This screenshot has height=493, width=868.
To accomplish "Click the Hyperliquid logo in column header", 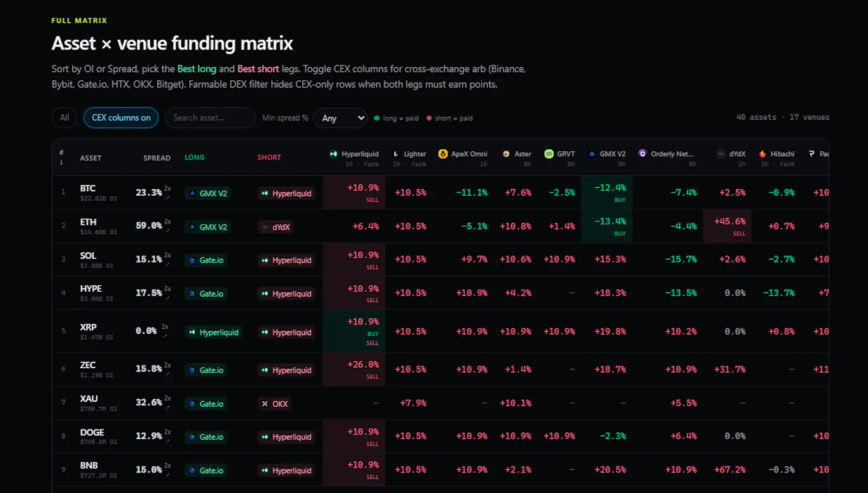I will pyautogui.click(x=333, y=154).
